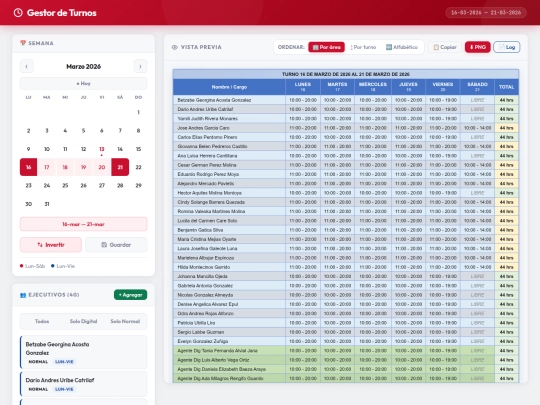Click LUN-VIE tag on Betzabe's card
The width and height of the screenshot is (540, 405).
(64, 362)
